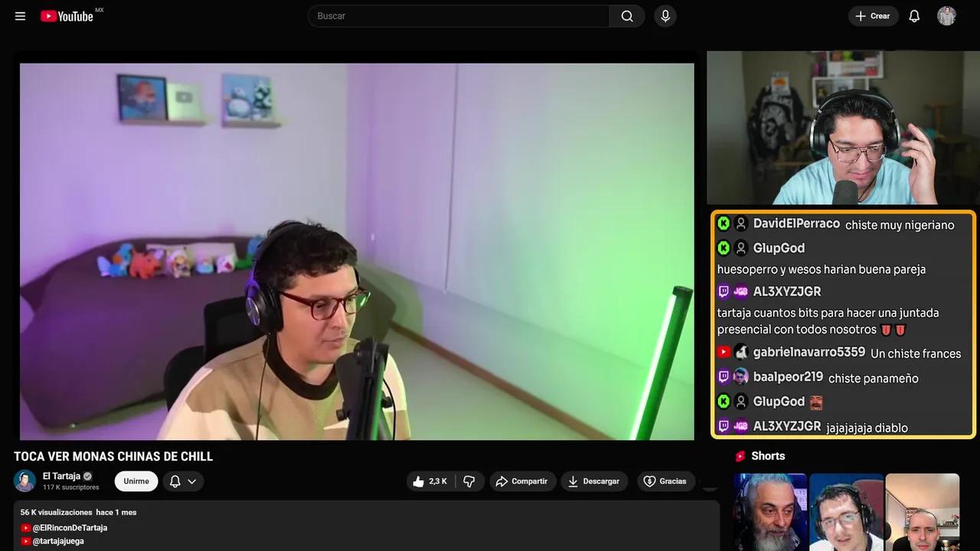Open the @ElRinconDeTartaja channel link
Image resolution: width=980 pixels, height=551 pixels.
(x=70, y=528)
